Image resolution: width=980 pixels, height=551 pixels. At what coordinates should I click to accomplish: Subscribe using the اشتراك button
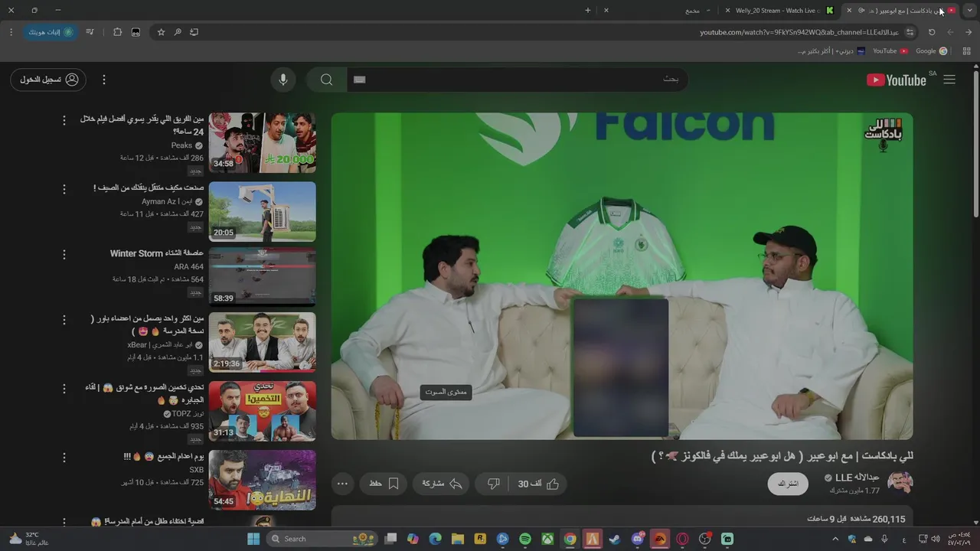pyautogui.click(x=788, y=484)
